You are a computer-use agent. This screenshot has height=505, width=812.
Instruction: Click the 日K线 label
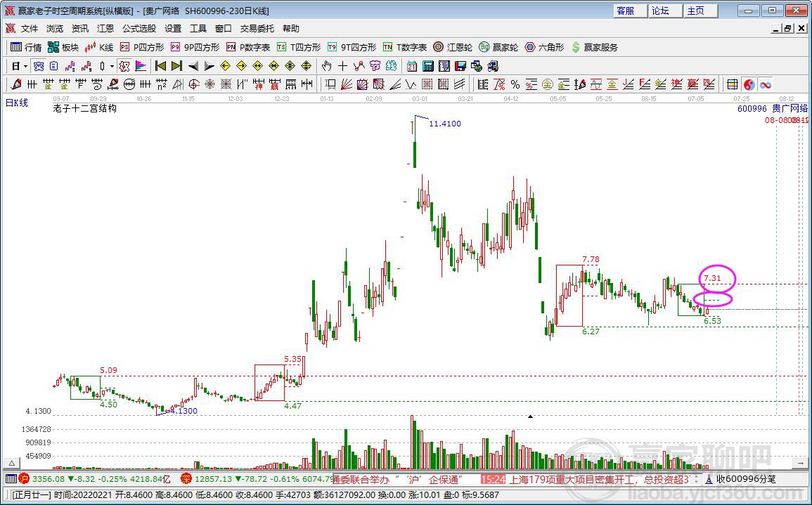pos(17,103)
